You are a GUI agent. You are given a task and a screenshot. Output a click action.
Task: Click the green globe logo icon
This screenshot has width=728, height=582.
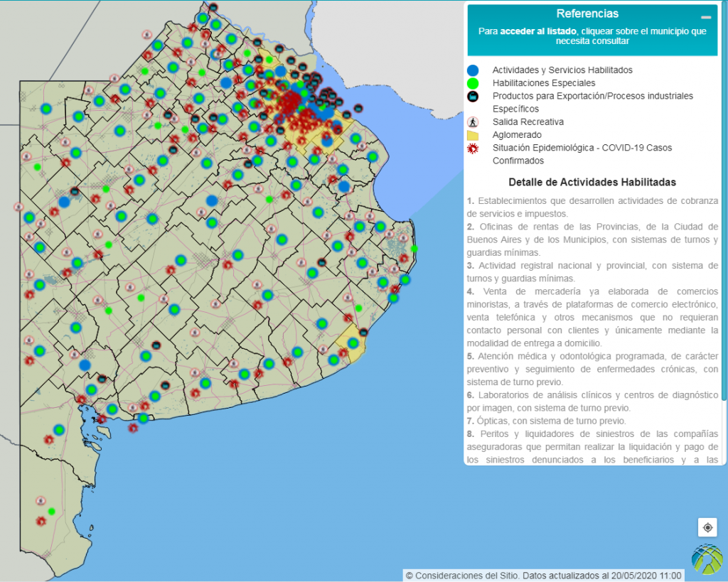pos(707,559)
